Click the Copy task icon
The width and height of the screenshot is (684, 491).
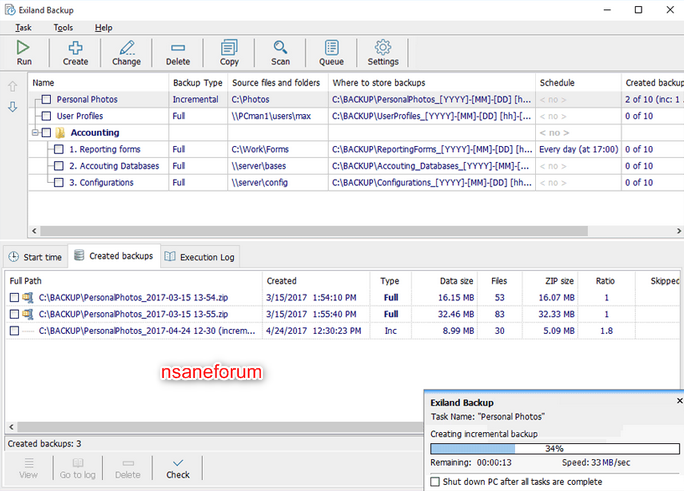229,47
